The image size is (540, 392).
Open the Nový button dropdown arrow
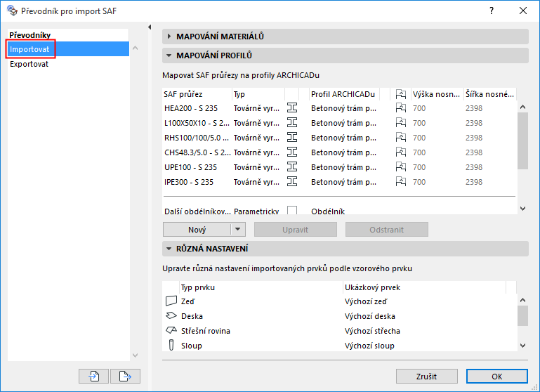(238, 230)
